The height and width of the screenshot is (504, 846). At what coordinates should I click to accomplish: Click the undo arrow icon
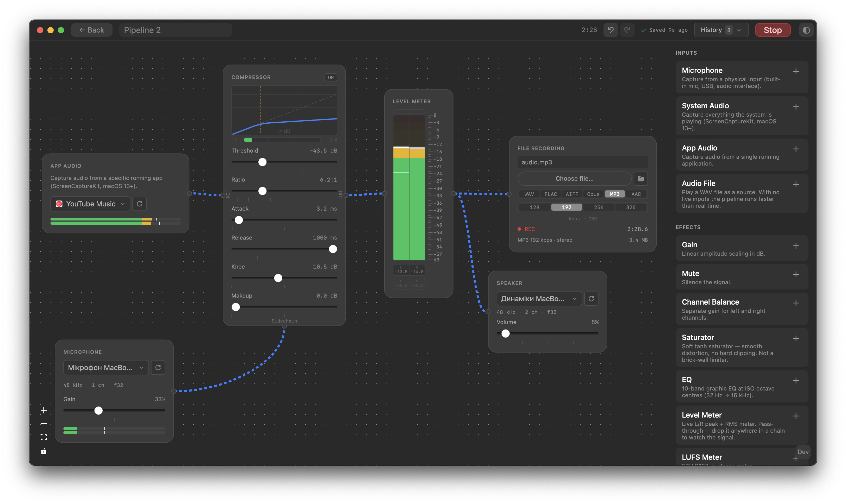click(x=610, y=30)
